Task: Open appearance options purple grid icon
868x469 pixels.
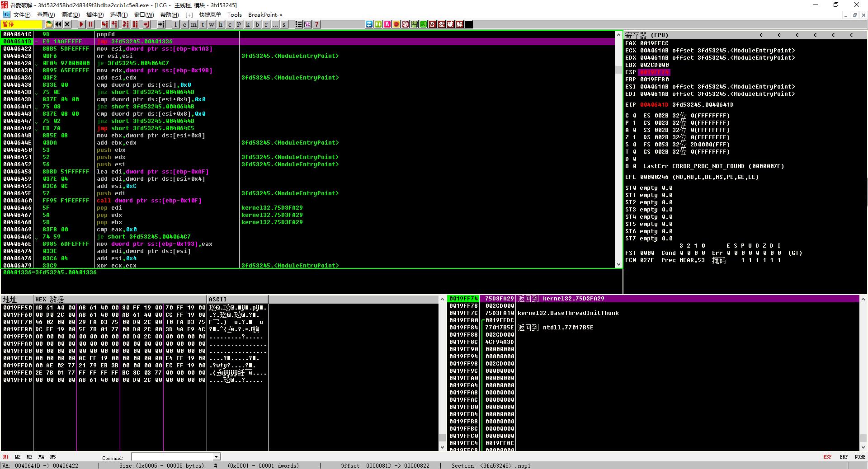Action: 307,24
